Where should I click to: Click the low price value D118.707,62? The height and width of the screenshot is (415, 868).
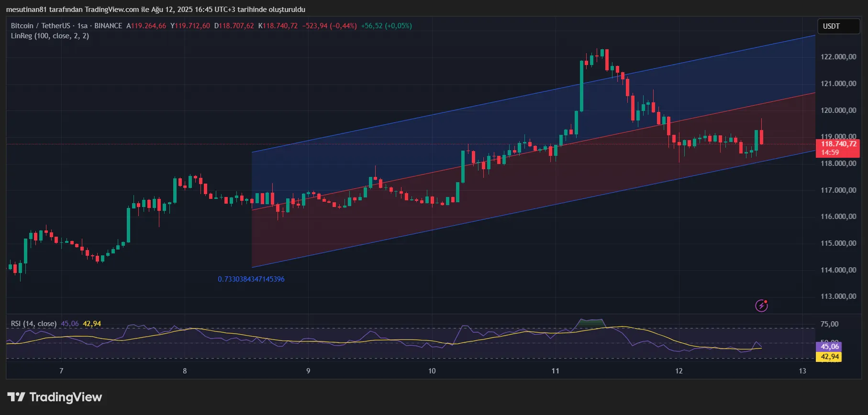[234, 26]
